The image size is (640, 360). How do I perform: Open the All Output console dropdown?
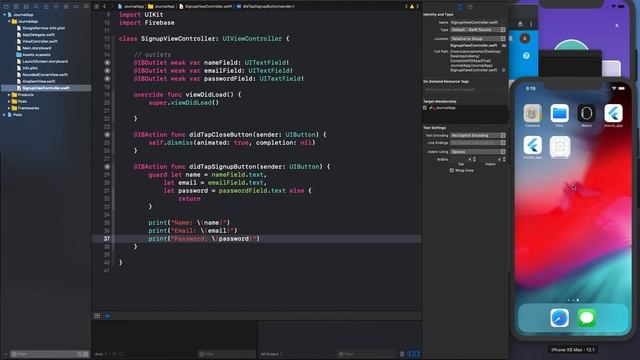[x=271, y=354]
